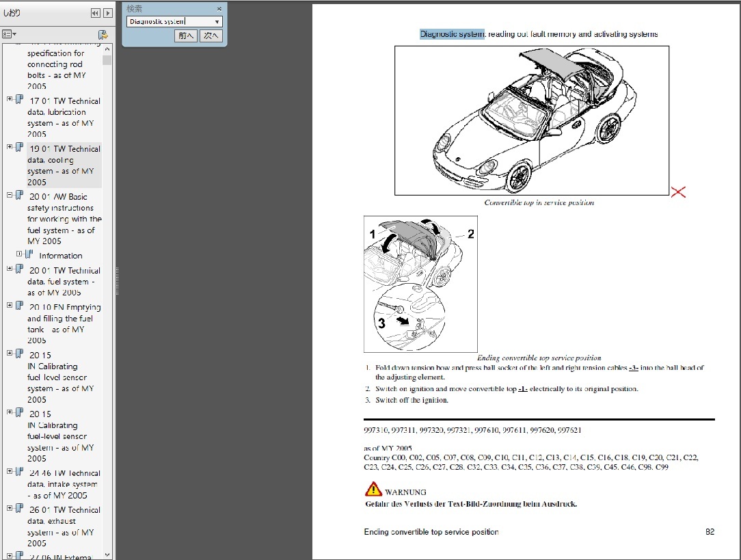
Task: Expand the '17 01 TW Technical data, lubrication system' bookmark
Action: click(10, 99)
